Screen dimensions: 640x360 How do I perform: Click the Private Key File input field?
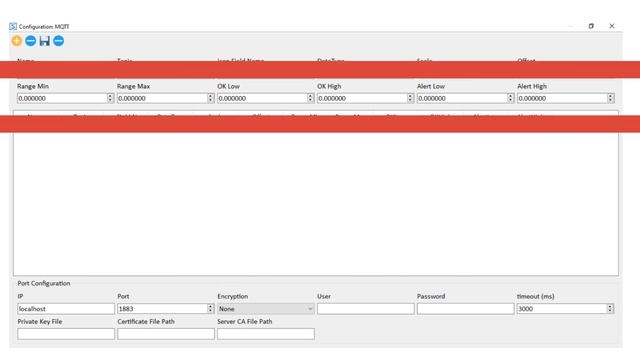66,334
